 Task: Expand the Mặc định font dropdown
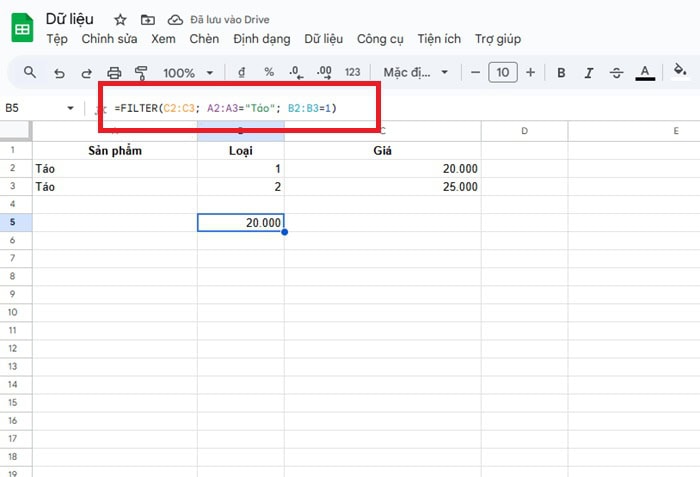(413, 72)
